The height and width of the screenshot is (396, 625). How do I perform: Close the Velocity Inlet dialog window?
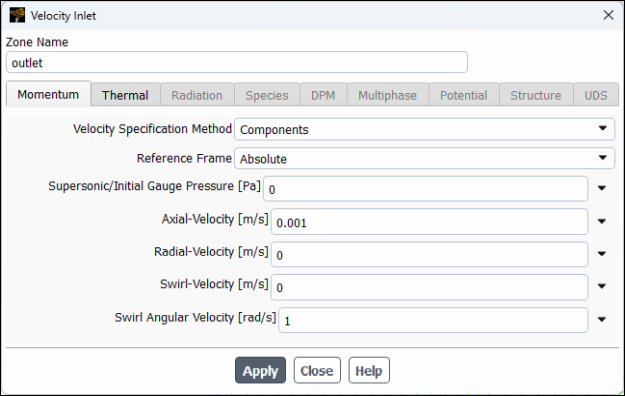pyautogui.click(x=608, y=15)
